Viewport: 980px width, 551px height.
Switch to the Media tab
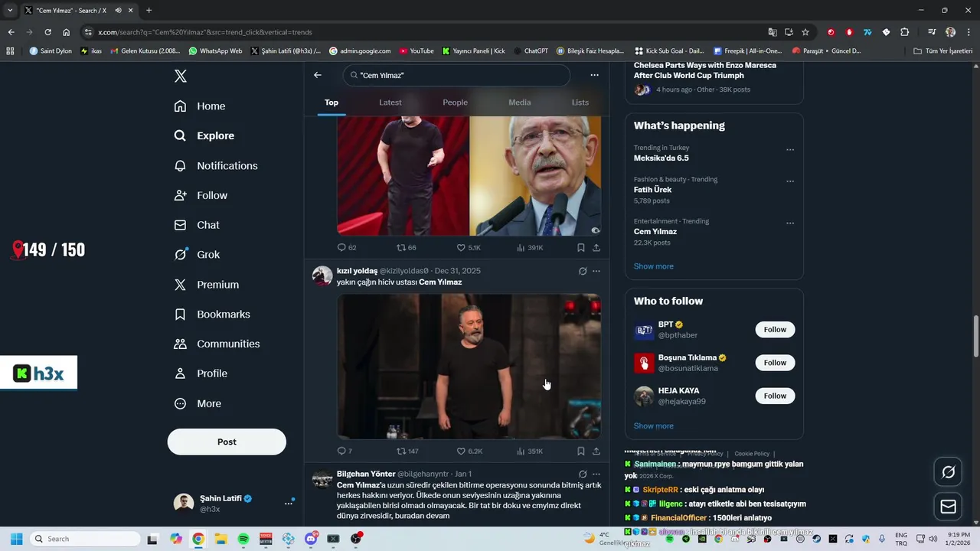519,103
